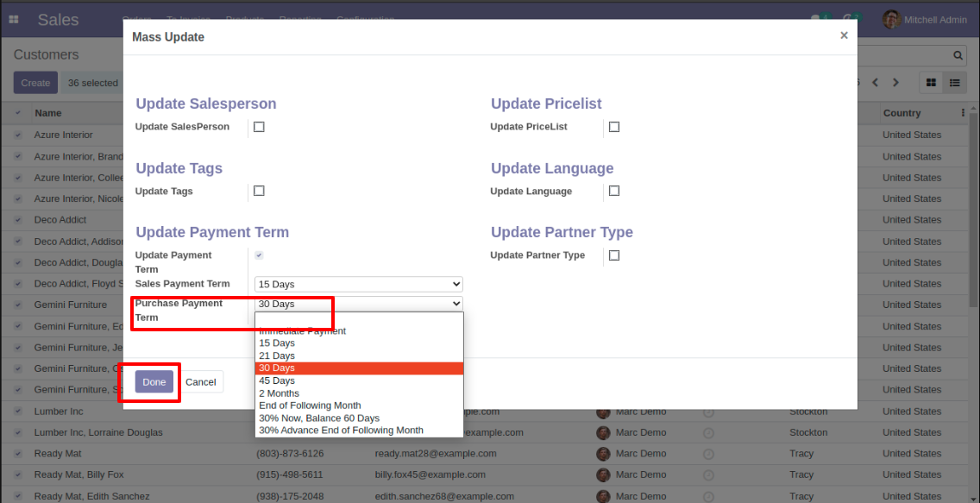This screenshot has width=980, height=503.
Task: Click activity clock icon in Ready Mat row
Action: click(709, 455)
